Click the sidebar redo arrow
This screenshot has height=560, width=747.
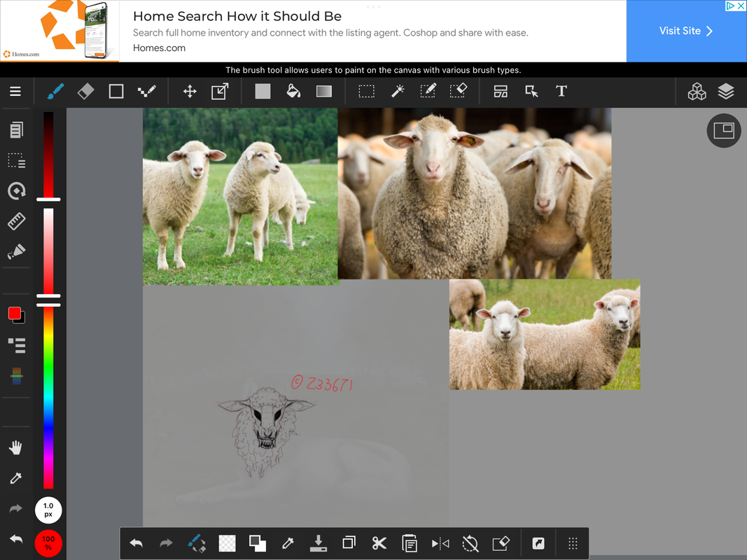[15, 509]
